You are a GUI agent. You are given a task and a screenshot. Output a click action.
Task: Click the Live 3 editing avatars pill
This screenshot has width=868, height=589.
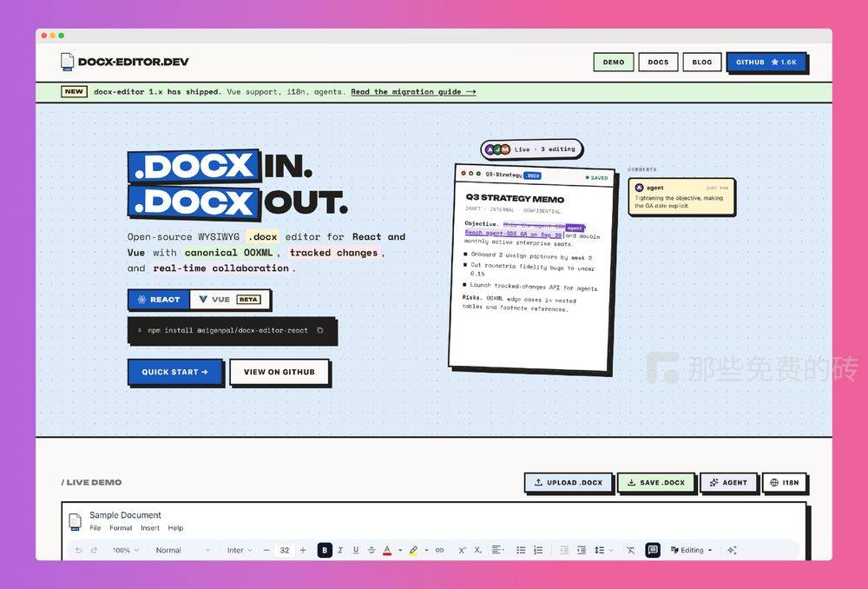pyautogui.click(x=531, y=149)
